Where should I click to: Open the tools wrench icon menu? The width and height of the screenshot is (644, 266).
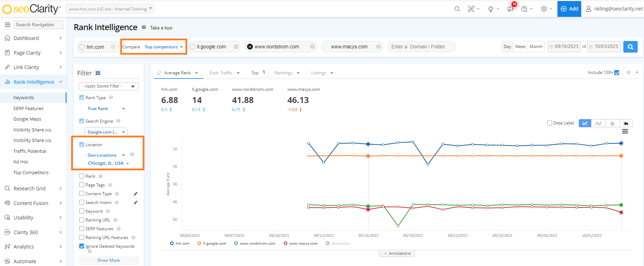coord(471,9)
